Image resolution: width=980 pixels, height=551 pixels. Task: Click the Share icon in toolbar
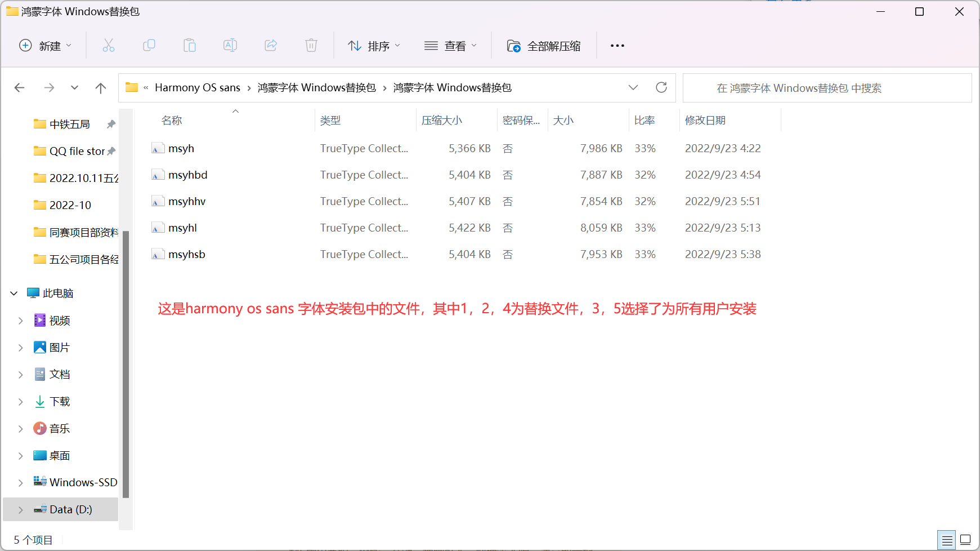(271, 46)
